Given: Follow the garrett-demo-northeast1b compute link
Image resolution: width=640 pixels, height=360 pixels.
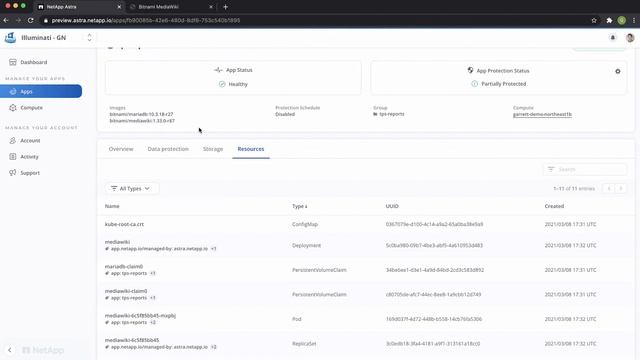Looking at the screenshot, I should [x=542, y=114].
